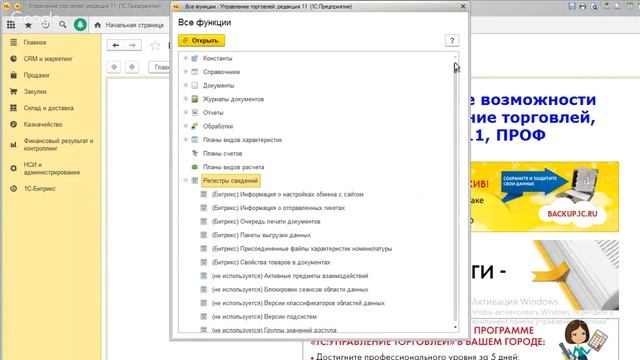Close the Все функции dialog
The image size is (640, 360).
coord(463,6)
